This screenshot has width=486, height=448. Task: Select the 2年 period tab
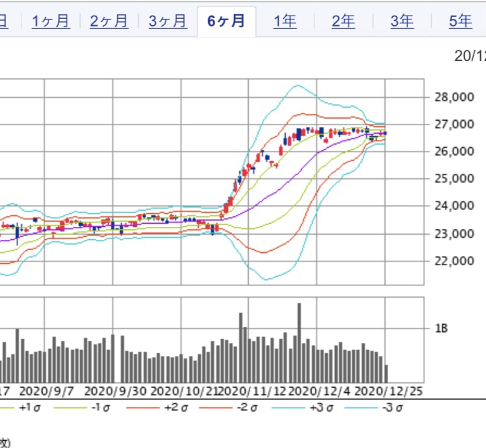(343, 21)
